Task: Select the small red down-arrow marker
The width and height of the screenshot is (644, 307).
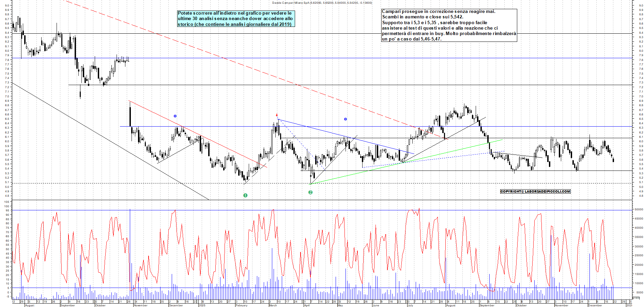Action: pyautogui.click(x=277, y=115)
